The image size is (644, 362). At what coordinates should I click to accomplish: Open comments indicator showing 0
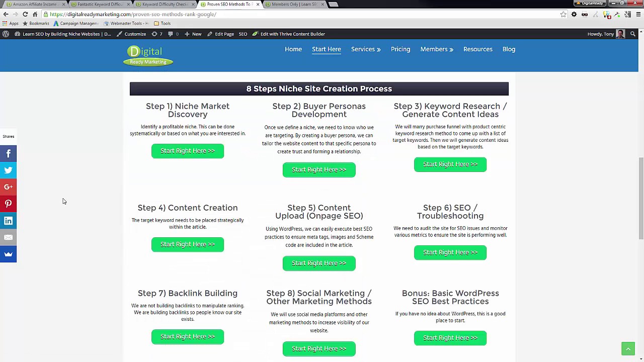click(173, 34)
